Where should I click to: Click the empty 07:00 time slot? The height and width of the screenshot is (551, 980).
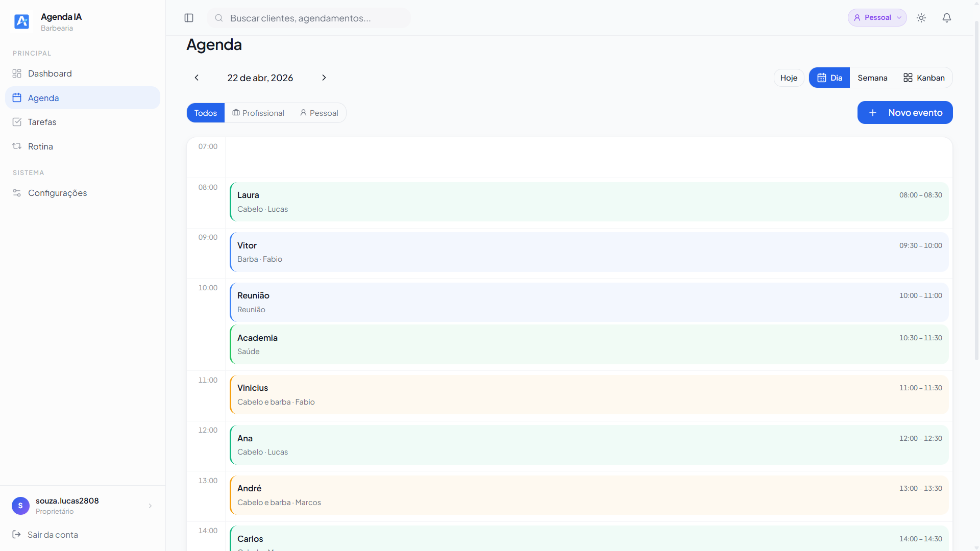(589, 157)
